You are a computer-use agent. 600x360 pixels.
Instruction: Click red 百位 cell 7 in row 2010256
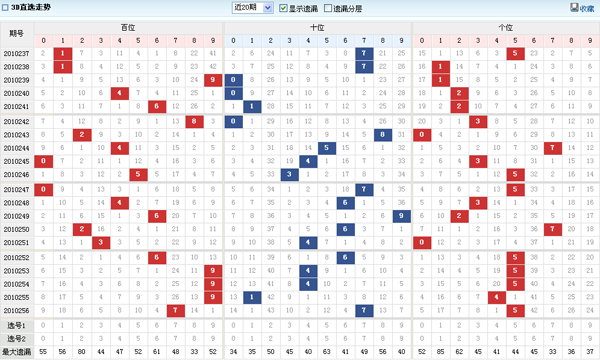175,311
